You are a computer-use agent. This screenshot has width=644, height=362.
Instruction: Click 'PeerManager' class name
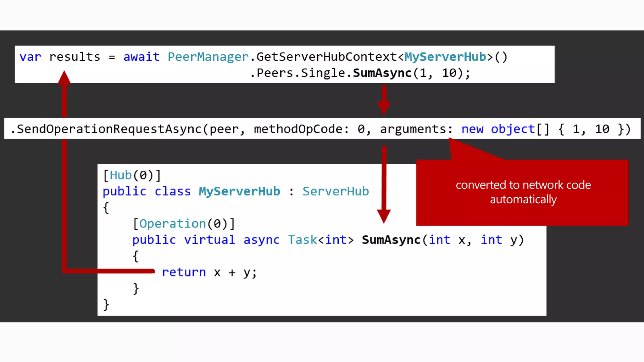(x=208, y=57)
